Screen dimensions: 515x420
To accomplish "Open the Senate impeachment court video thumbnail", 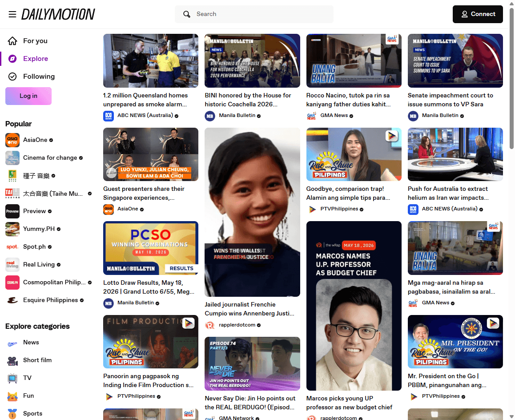I will 455,61.
